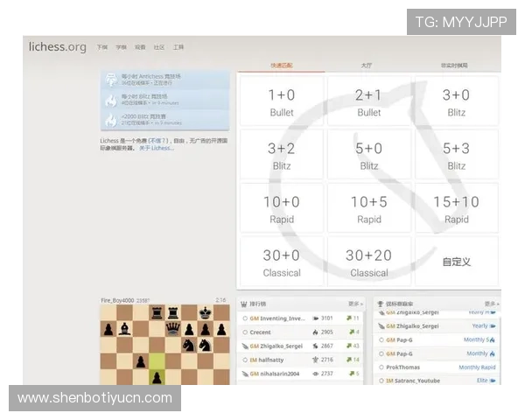Start a 1+0 Bullet game
The height and width of the screenshot is (420, 525).
pyautogui.click(x=282, y=101)
